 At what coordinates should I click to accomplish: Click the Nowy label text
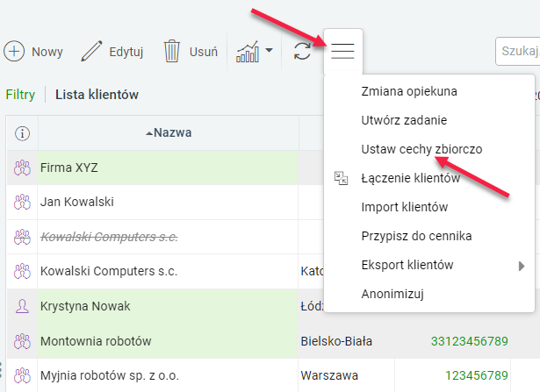point(47,52)
